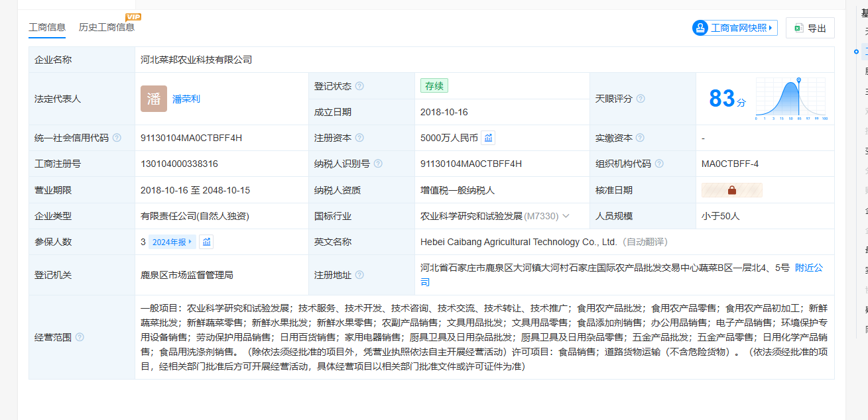Screen dimensions: 868x420
Task: Open the 2024年报 dropdown tag
Action: (172, 242)
